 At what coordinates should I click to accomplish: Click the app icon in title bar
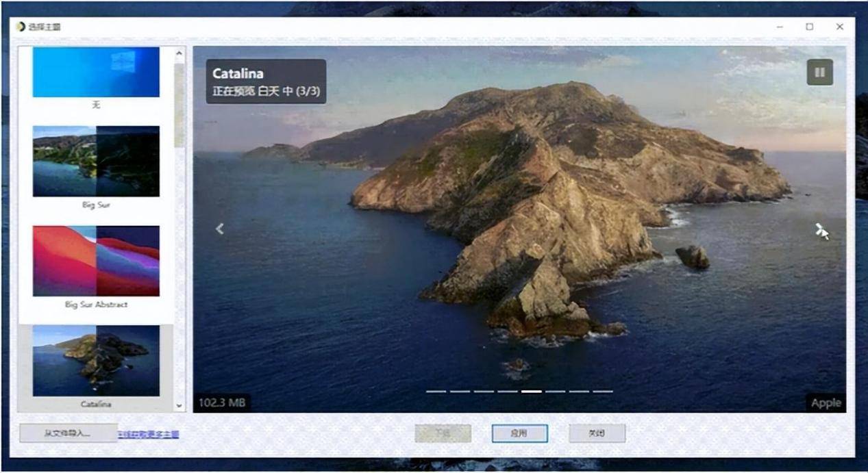[x=21, y=27]
